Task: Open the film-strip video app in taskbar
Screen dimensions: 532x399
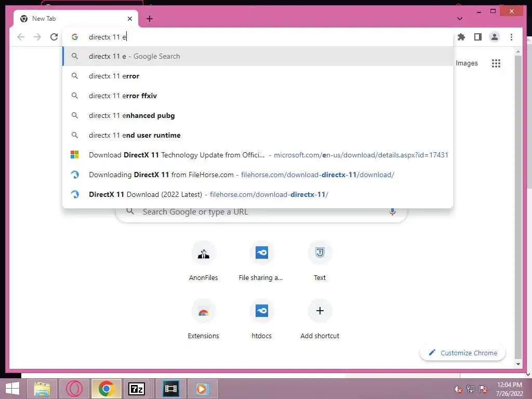Action: (x=170, y=389)
